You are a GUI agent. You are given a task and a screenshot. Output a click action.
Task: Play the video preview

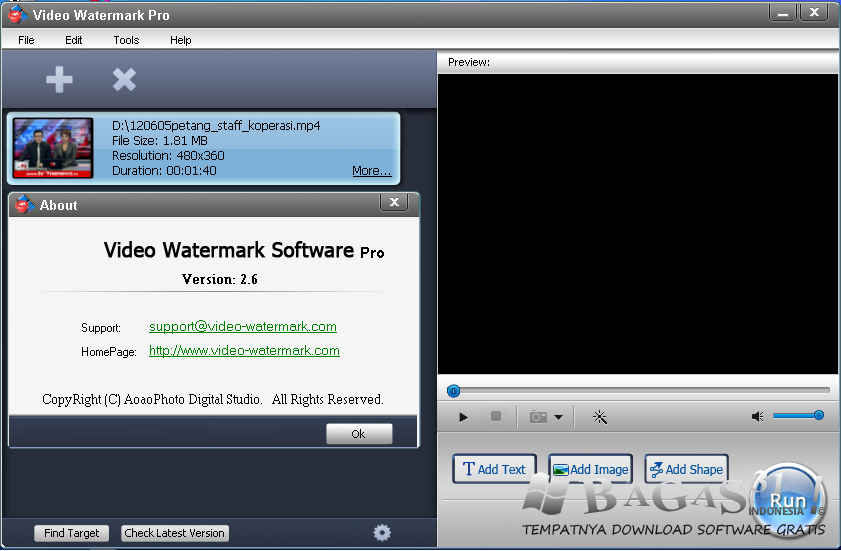click(463, 417)
